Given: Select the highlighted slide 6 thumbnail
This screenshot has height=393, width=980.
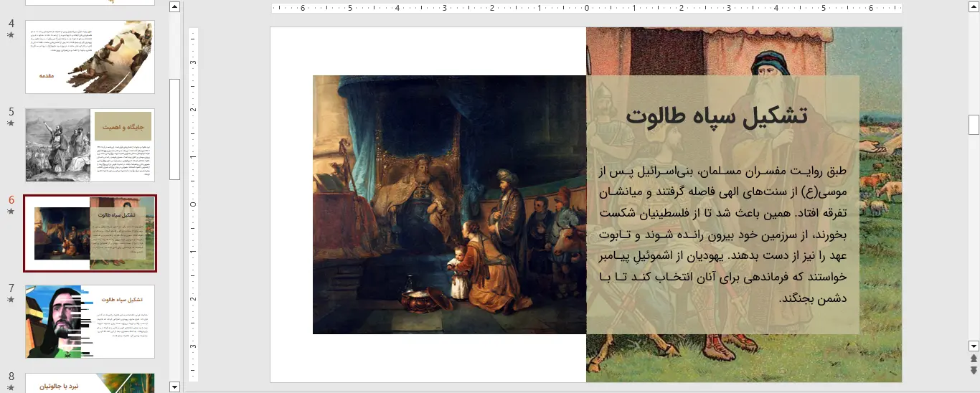Looking at the screenshot, I should [90, 234].
